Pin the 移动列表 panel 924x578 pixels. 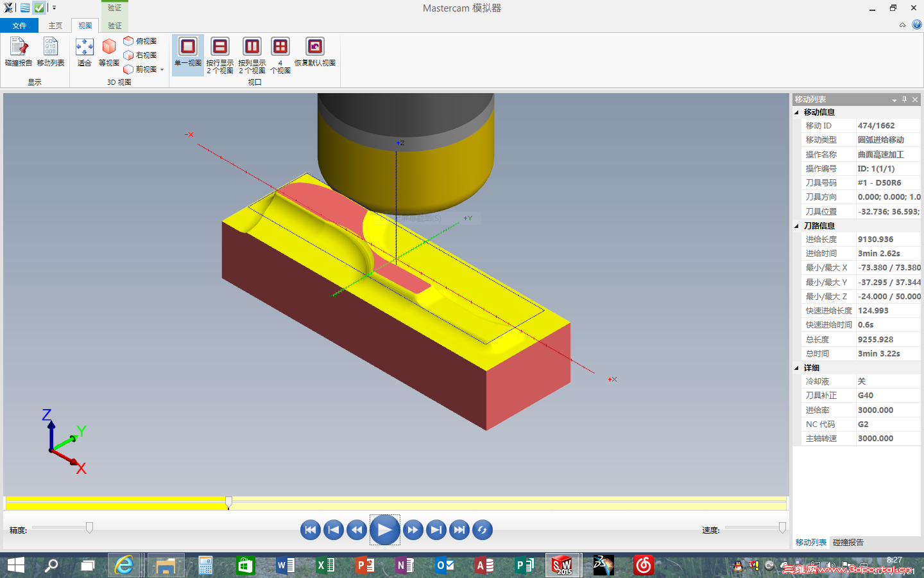coord(905,99)
